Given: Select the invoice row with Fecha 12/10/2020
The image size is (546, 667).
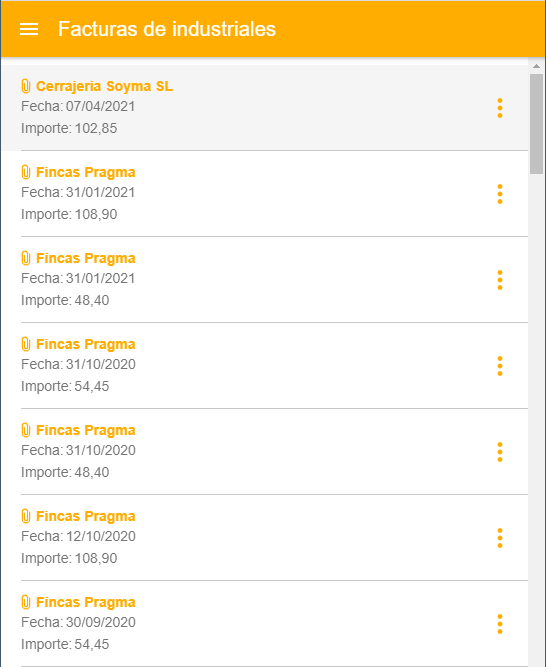Looking at the screenshot, I should [264, 538].
